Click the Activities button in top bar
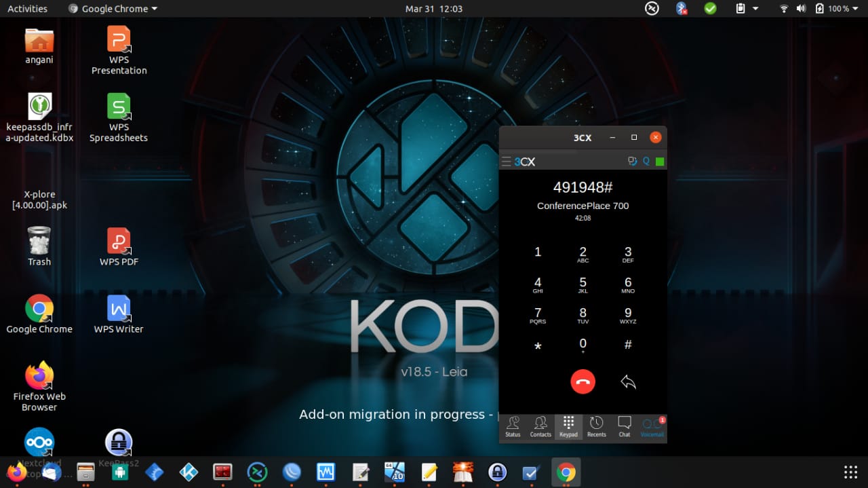This screenshot has height=488, width=868. tap(27, 9)
